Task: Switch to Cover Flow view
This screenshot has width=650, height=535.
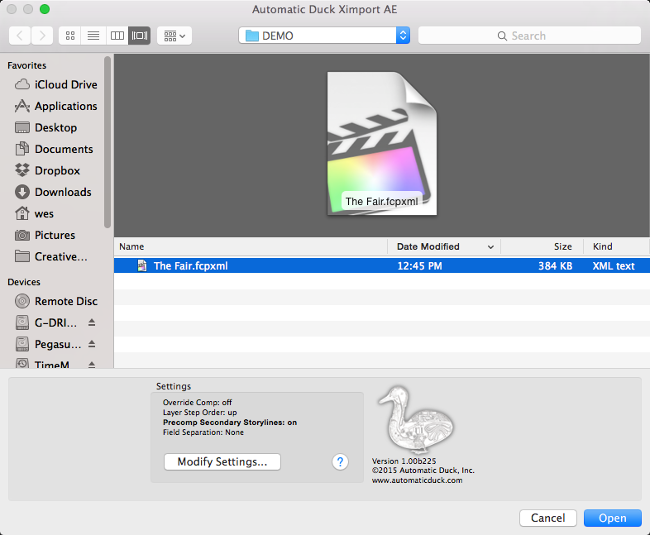Action: pyautogui.click(x=139, y=36)
